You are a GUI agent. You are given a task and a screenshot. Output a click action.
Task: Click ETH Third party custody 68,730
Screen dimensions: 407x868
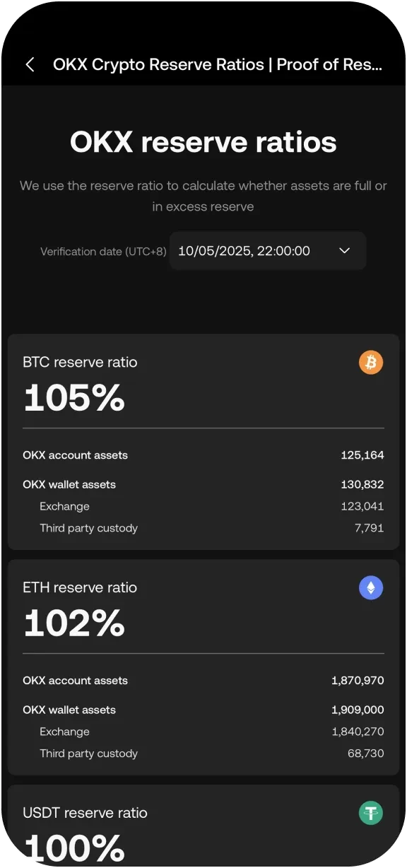[366, 753]
